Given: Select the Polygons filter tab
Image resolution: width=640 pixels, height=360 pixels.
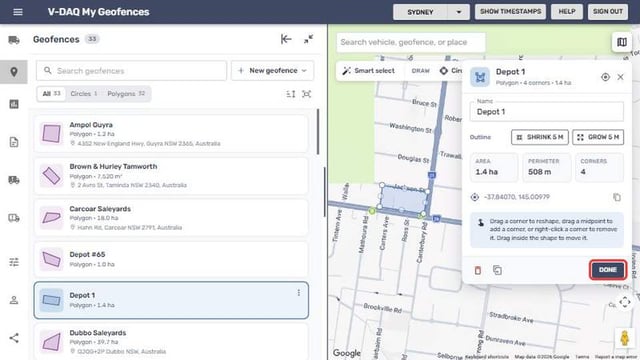Looking at the screenshot, I should 126,93.
